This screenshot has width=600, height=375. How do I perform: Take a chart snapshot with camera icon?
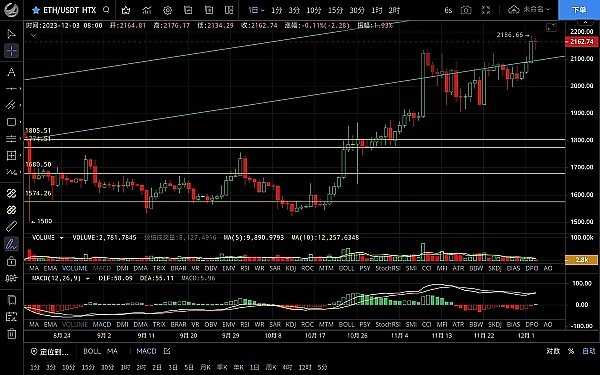tap(466, 10)
